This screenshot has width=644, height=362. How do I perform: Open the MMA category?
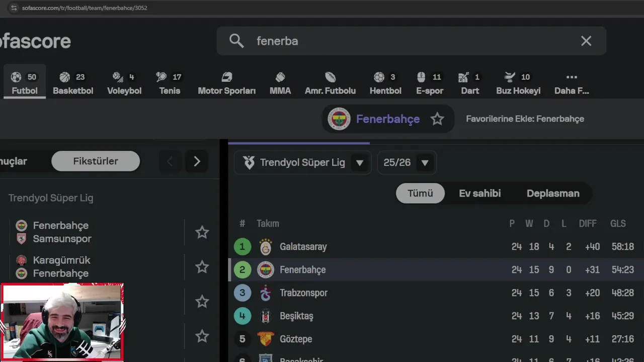pyautogui.click(x=280, y=82)
